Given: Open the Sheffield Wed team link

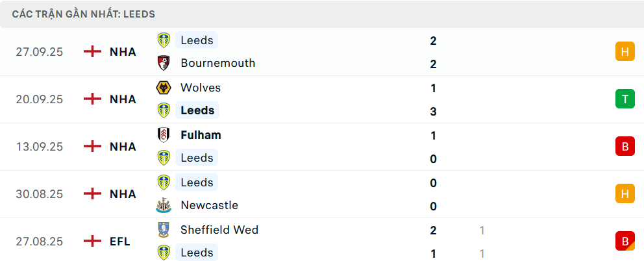Looking at the screenshot, I should point(219,229).
